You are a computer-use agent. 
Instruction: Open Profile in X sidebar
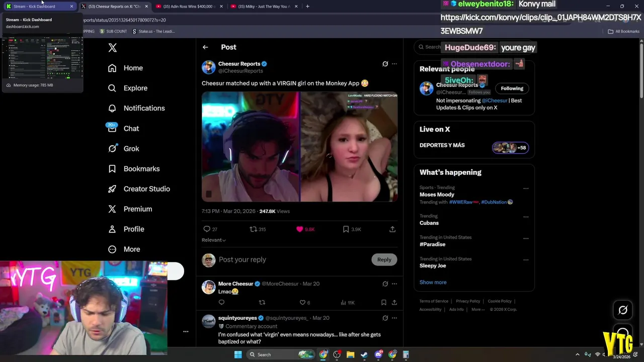pos(126,229)
